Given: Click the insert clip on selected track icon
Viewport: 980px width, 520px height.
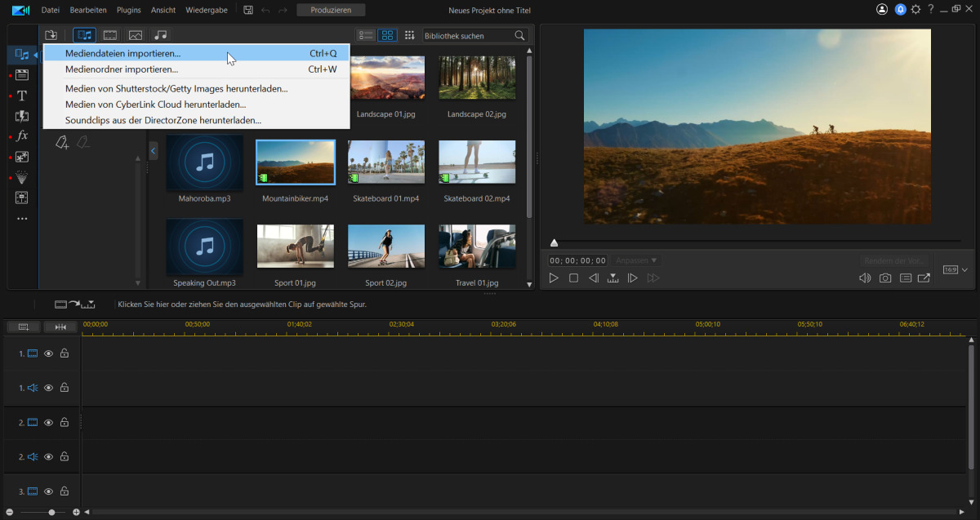Looking at the screenshot, I should point(75,304).
